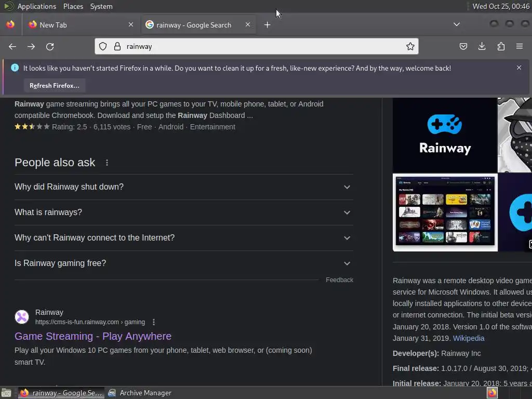Open the Downloads panel
This screenshot has width=532, height=399.
pos(482,46)
